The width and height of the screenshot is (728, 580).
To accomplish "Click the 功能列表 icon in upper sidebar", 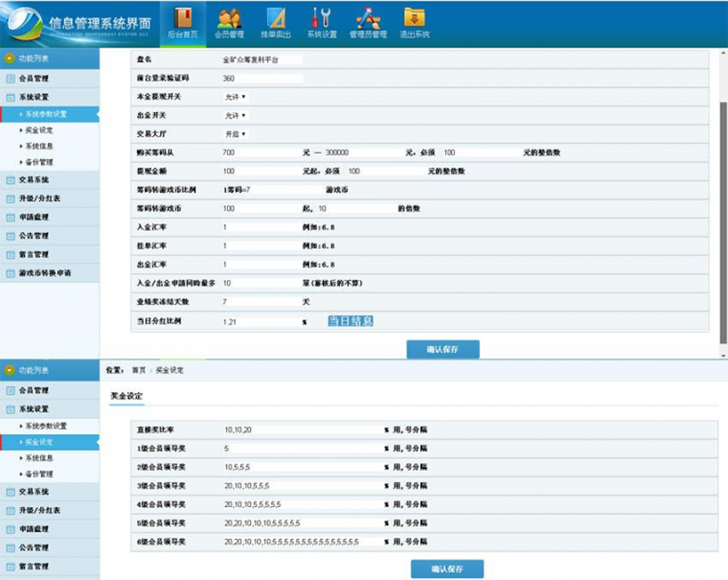I will pyautogui.click(x=9, y=58).
